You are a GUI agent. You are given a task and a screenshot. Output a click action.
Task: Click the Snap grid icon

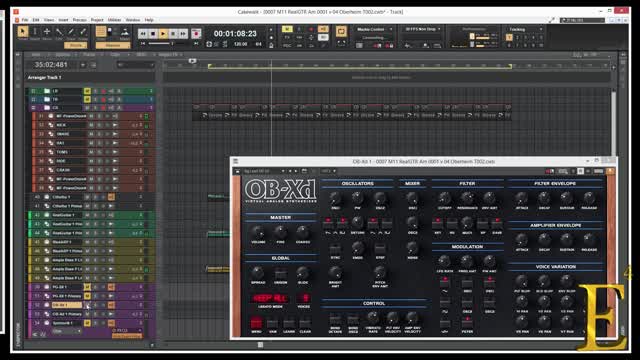[x=100, y=31]
